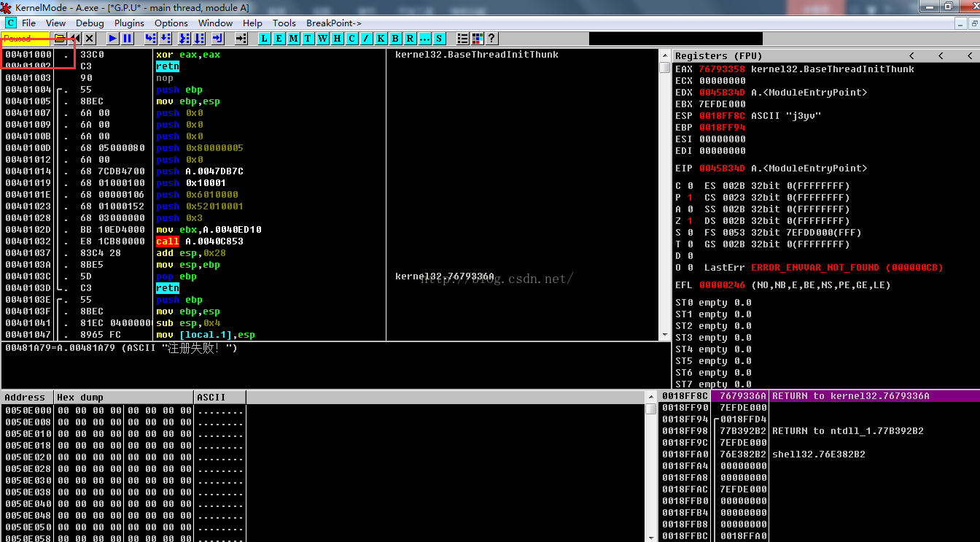Run the program with the play icon
This screenshot has width=980, height=542.
coord(112,38)
